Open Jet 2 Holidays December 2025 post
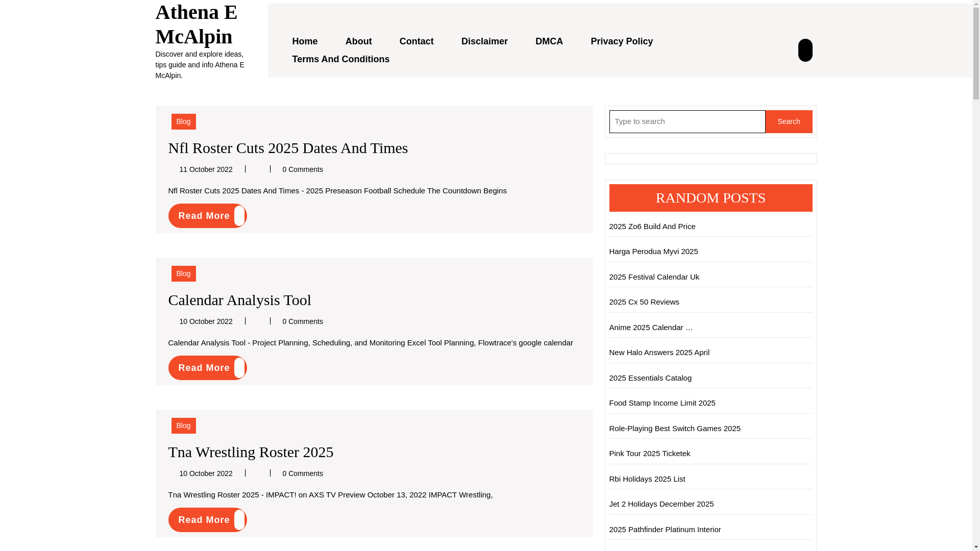 pos(661,504)
